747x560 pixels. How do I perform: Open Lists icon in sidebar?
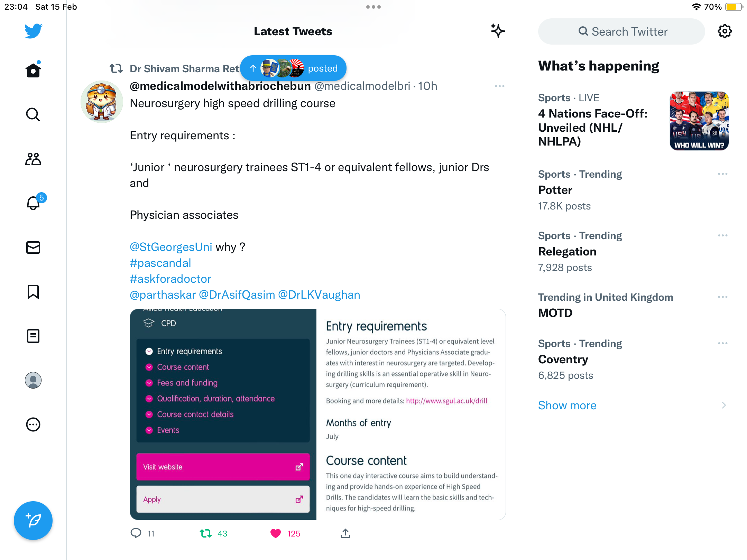pyautogui.click(x=33, y=336)
